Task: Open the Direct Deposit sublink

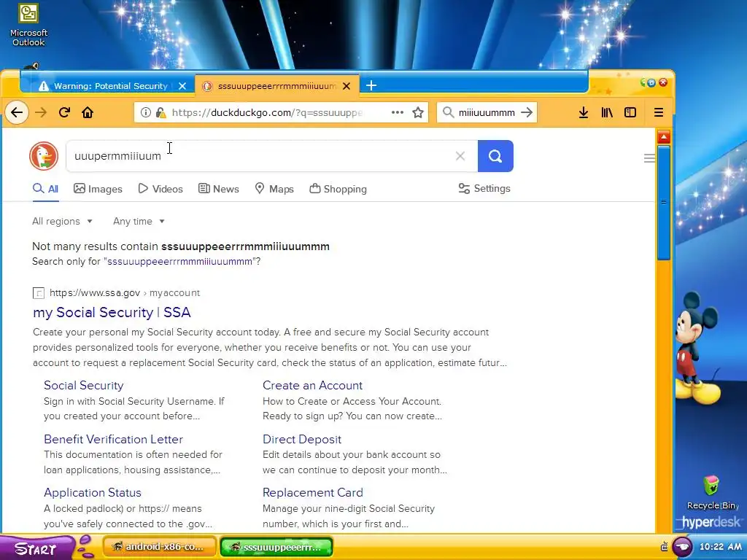Action: [302, 439]
